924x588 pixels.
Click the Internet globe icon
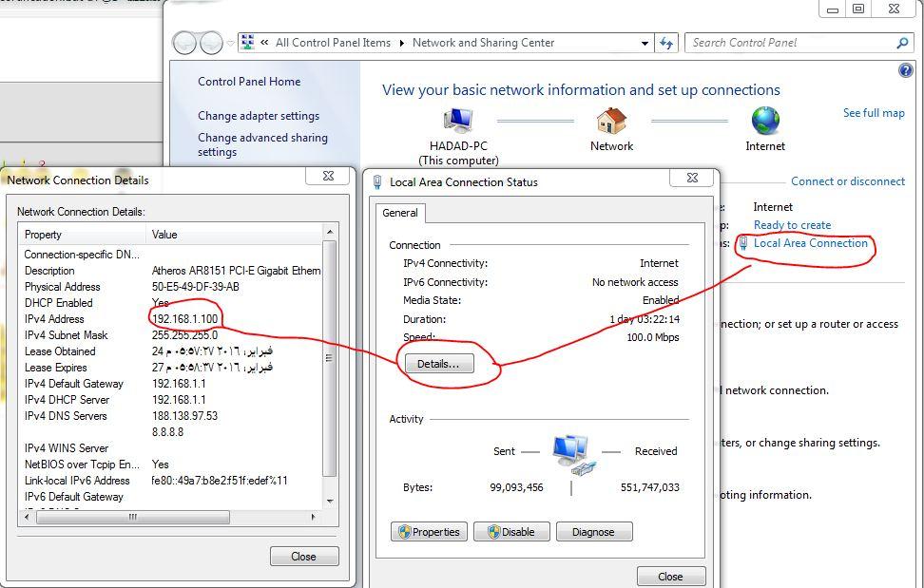coord(765,121)
